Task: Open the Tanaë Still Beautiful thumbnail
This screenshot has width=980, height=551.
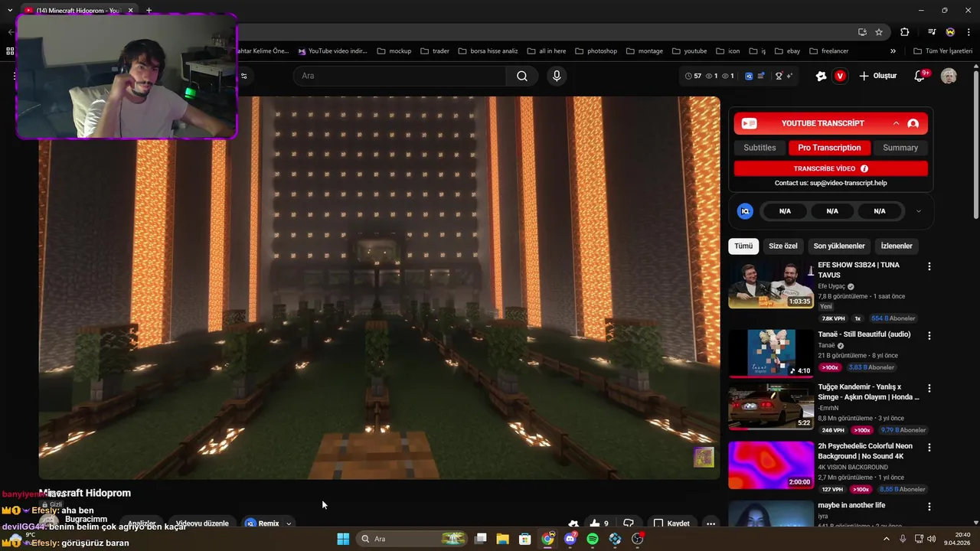Action: (771, 354)
